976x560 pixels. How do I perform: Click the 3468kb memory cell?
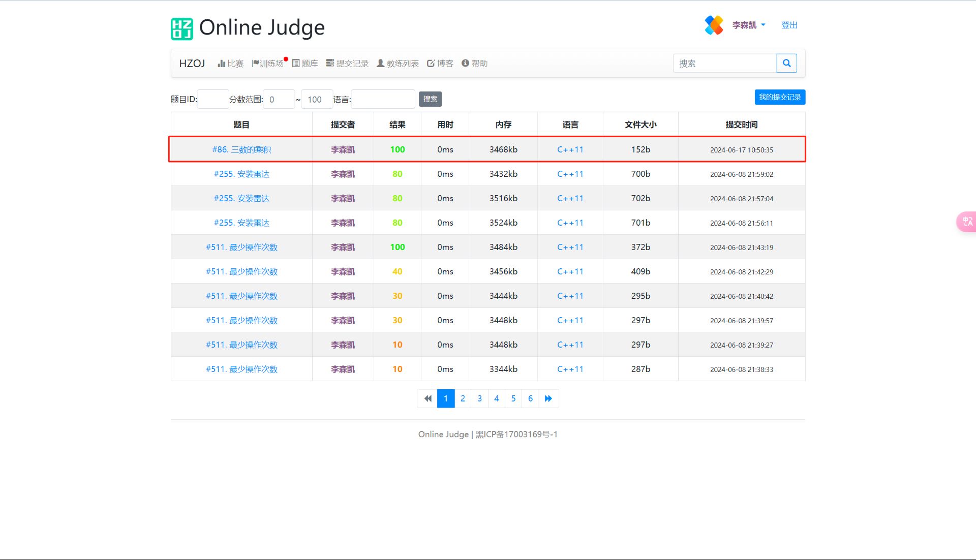(x=503, y=149)
